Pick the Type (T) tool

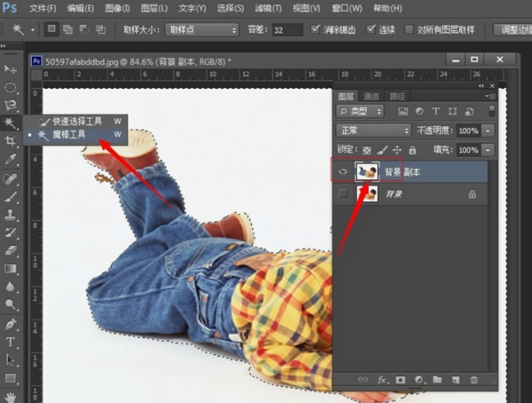pyautogui.click(x=11, y=342)
